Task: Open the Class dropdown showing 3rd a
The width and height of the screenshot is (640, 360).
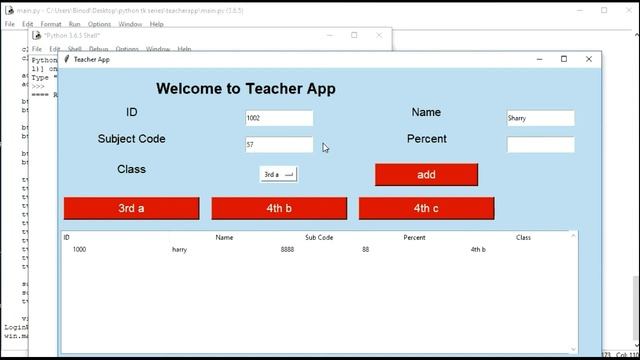Action: (278, 174)
